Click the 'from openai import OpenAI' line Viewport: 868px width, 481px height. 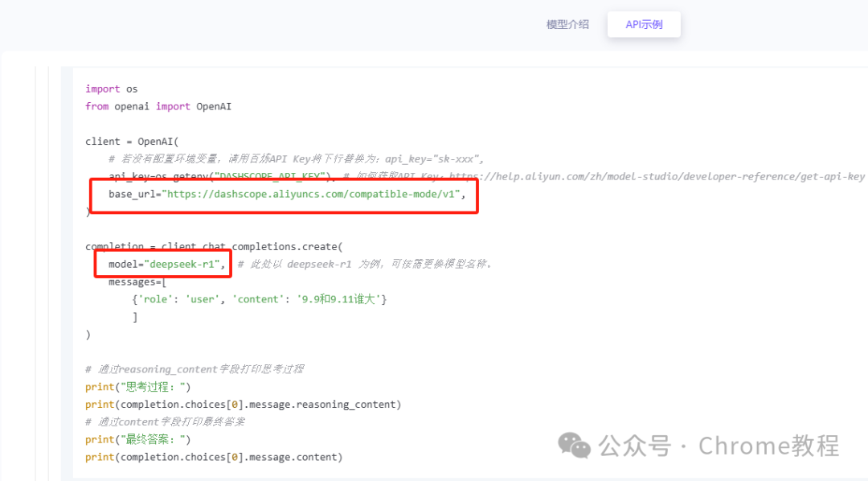coord(158,106)
